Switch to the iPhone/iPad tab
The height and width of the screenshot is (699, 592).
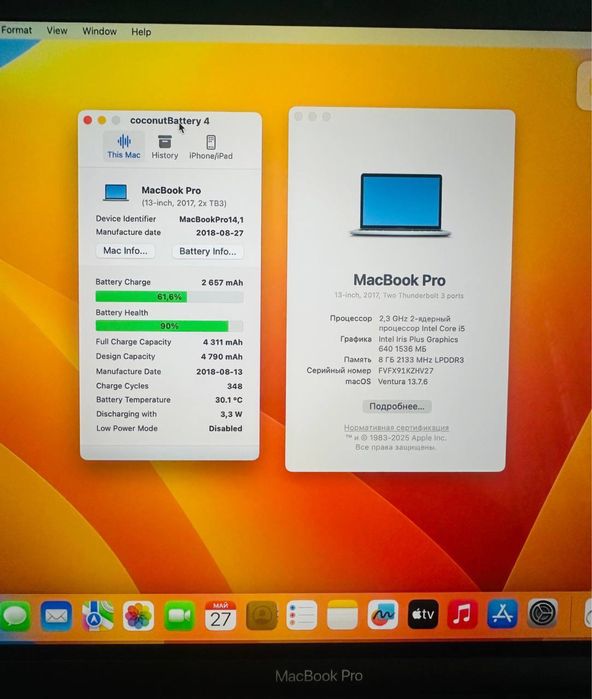tap(211, 147)
